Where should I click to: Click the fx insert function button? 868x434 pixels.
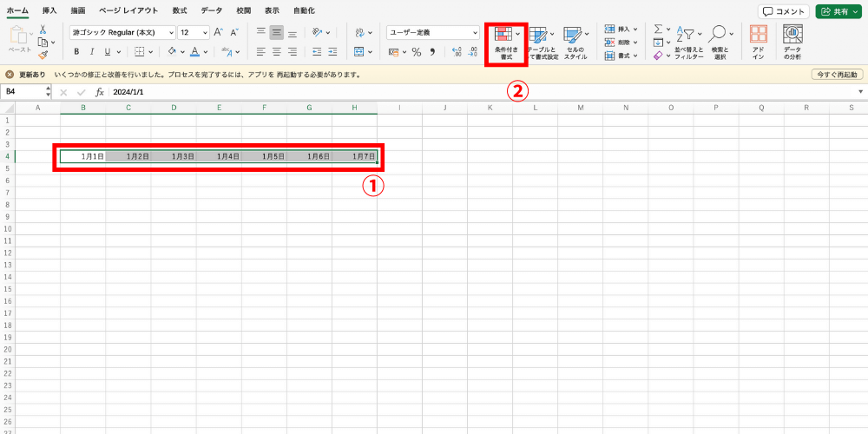tap(100, 92)
